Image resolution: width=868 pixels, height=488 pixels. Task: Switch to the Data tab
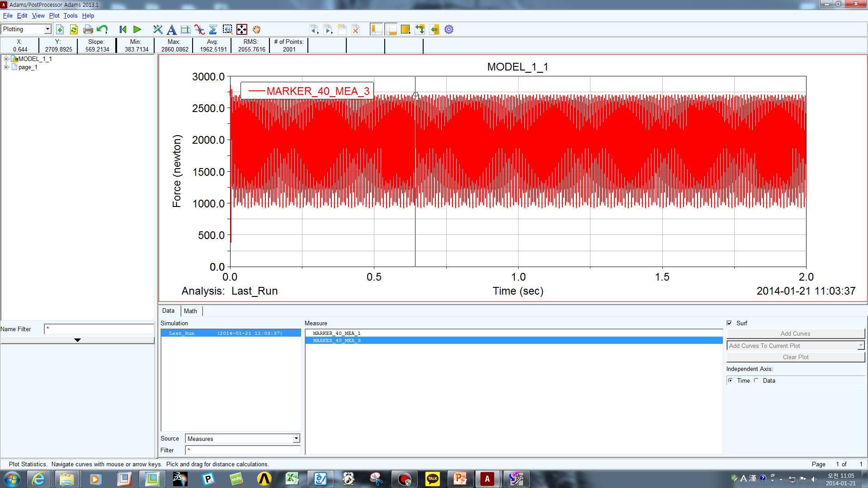click(168, 310)
